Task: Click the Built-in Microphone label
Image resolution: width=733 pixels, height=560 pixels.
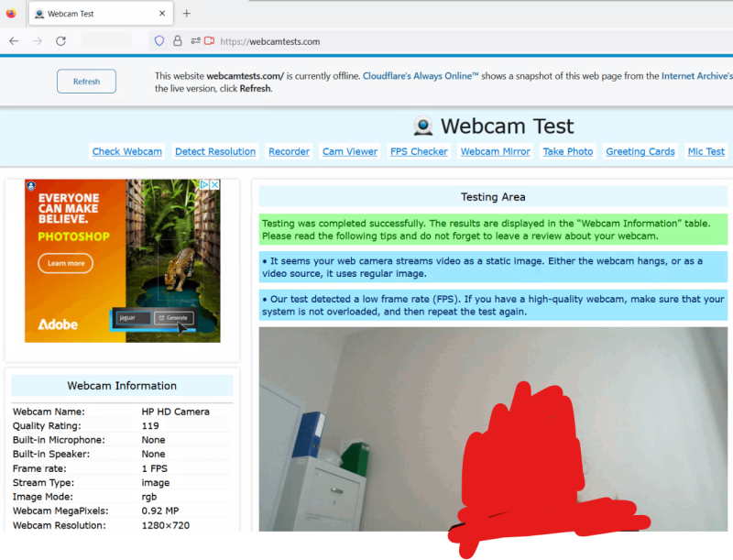Action: (59, 440)
